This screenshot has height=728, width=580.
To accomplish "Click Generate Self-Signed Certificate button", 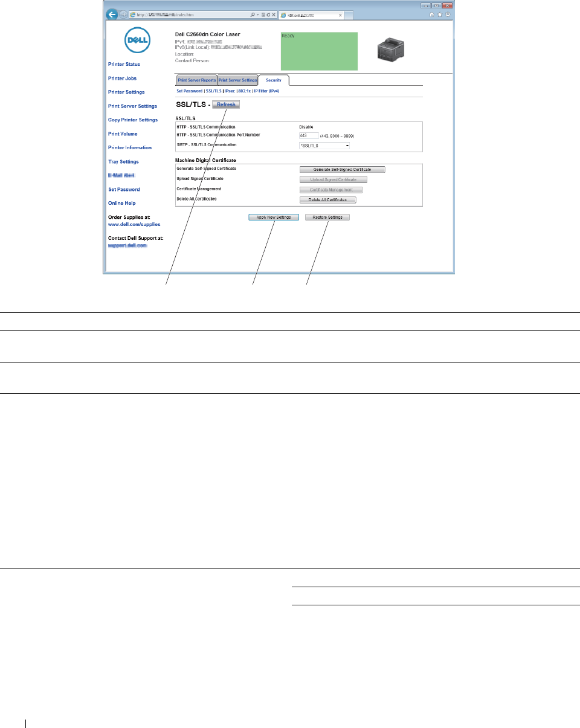I will pyautogui.click(x=343, y=170).
